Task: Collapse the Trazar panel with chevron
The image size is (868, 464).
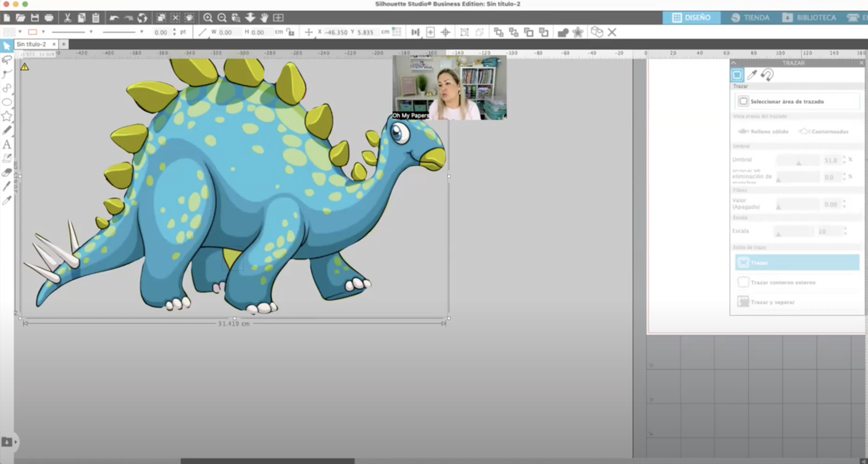Action: click(734, 63)
